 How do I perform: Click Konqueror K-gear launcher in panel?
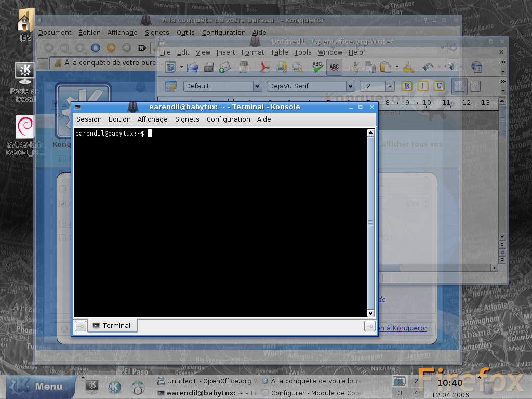pyautogui.click(x=115, y=387)
